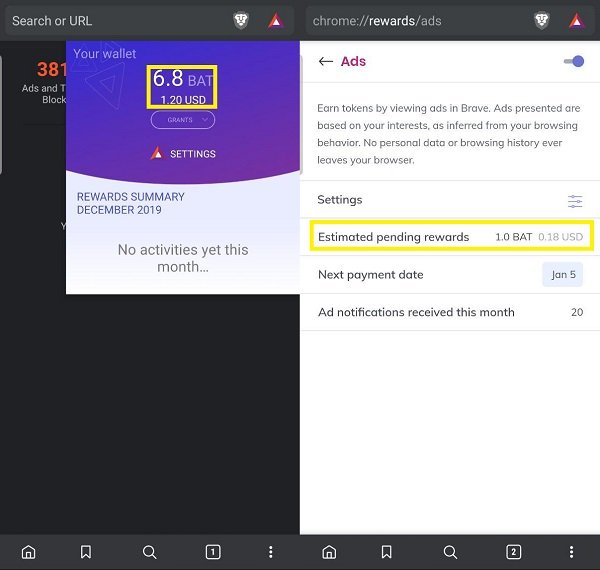The width and height of the screenshot is (600, 570).
Task: Tap the Brave Shields lion icon in left screen
Action: (241, 21)
